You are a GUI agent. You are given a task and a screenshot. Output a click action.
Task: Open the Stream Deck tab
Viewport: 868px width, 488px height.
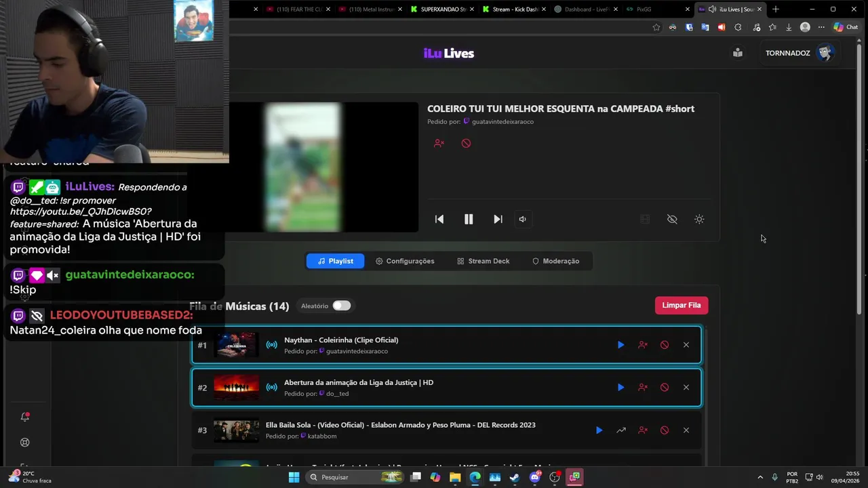pos(483,261)
